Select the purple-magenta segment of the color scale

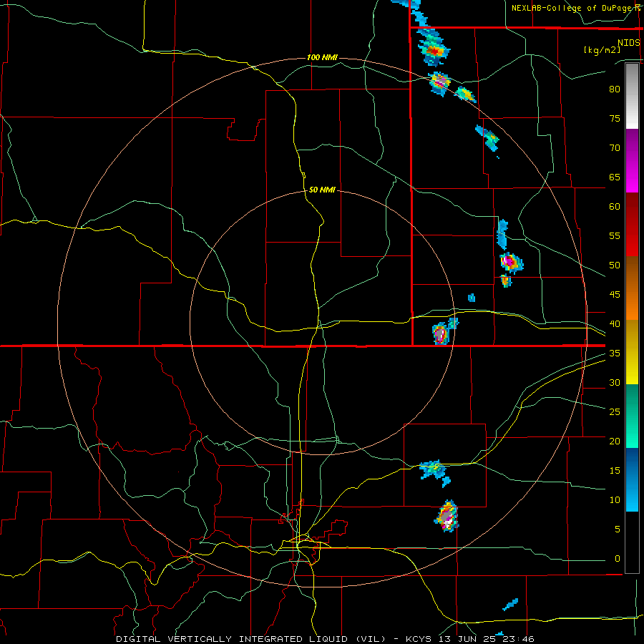632,160
